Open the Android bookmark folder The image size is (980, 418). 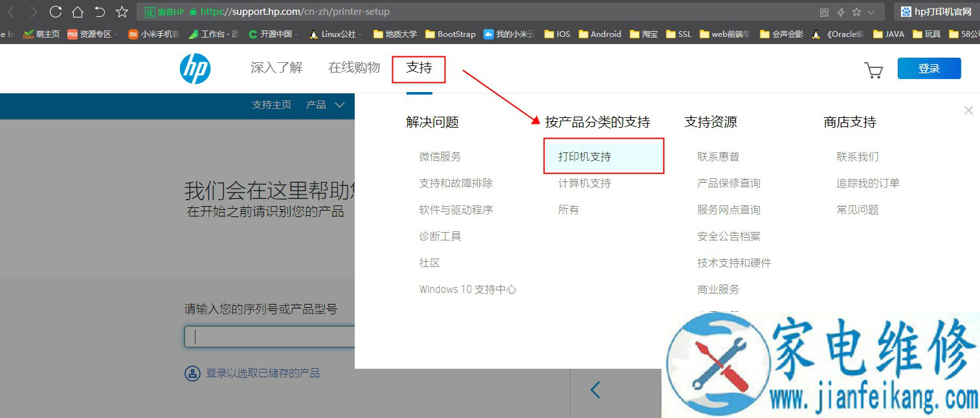[600, 34]
